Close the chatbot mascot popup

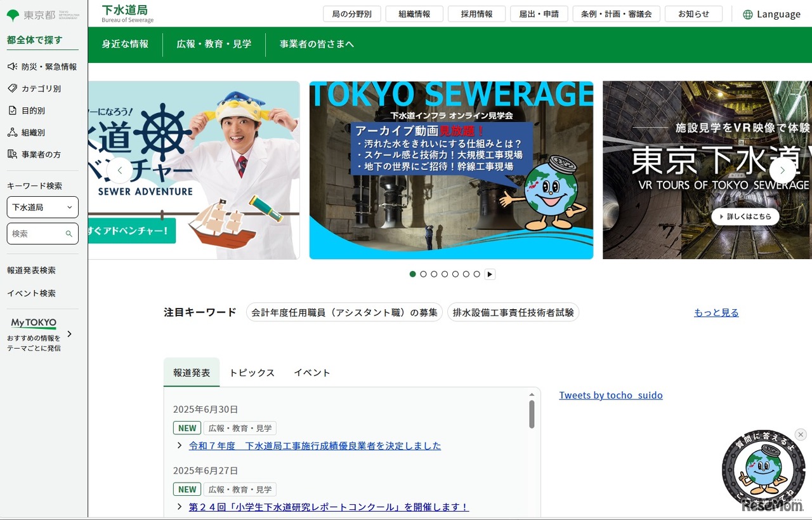click(x=801, y=434)
